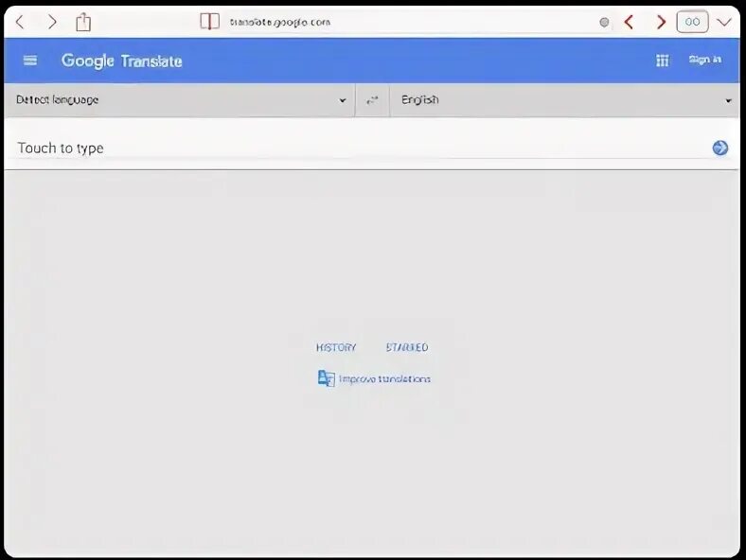Viewport: 746px width, 560px height.
Task: Open the Google apps grid icon
Action: 663,61
